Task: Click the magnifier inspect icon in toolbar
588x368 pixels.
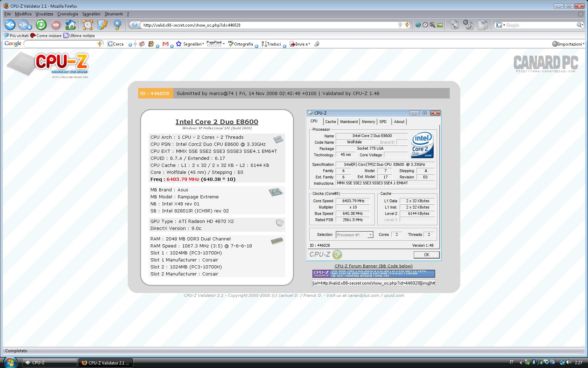Action: tap(433, 25)
